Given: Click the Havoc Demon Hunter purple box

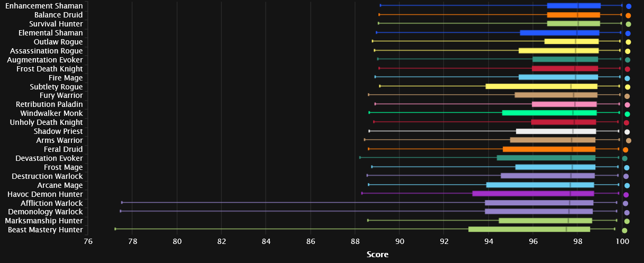Looking at the screenshot, I should point(533,194).
